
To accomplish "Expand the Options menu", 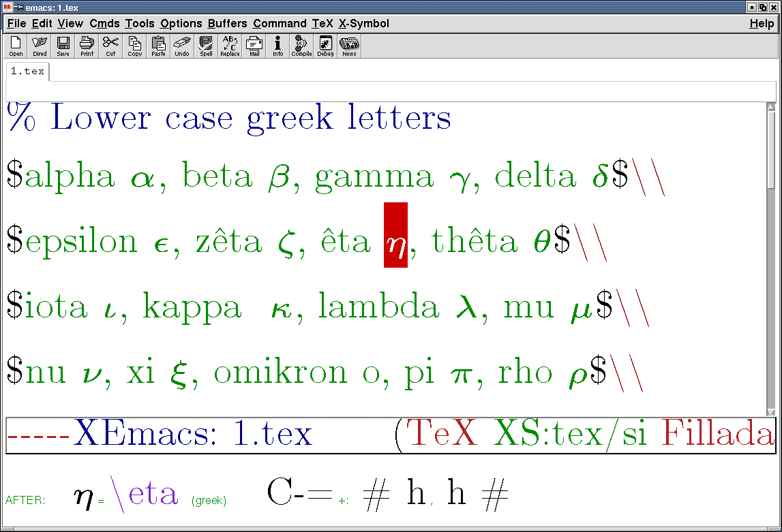I will pyautogui.click(x=181, y=23).
